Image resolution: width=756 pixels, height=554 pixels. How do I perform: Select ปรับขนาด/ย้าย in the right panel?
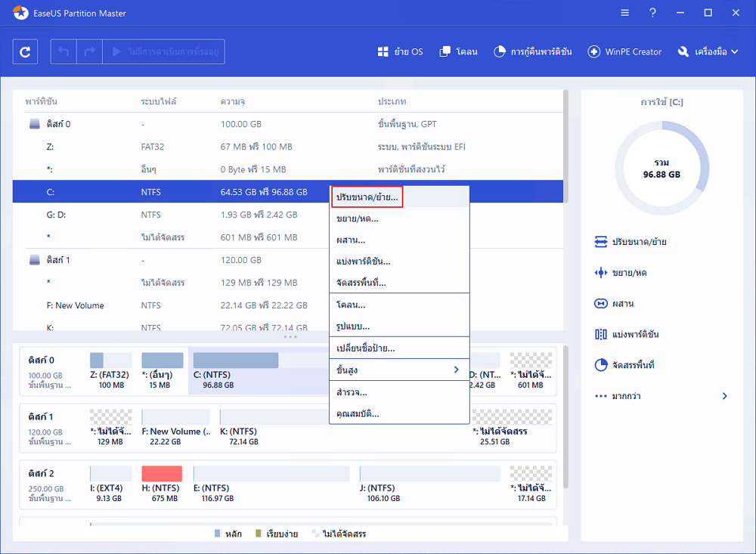click(631, 242)
